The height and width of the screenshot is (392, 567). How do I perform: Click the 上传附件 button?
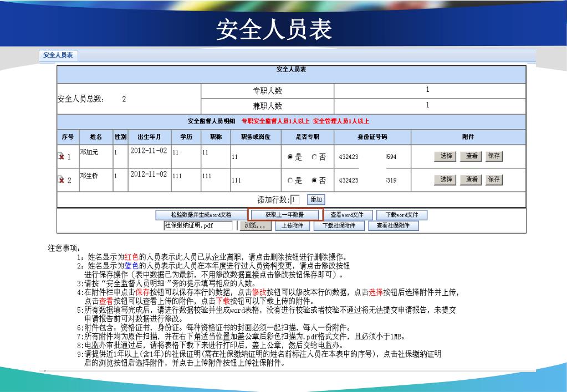[x=292, y=226]
